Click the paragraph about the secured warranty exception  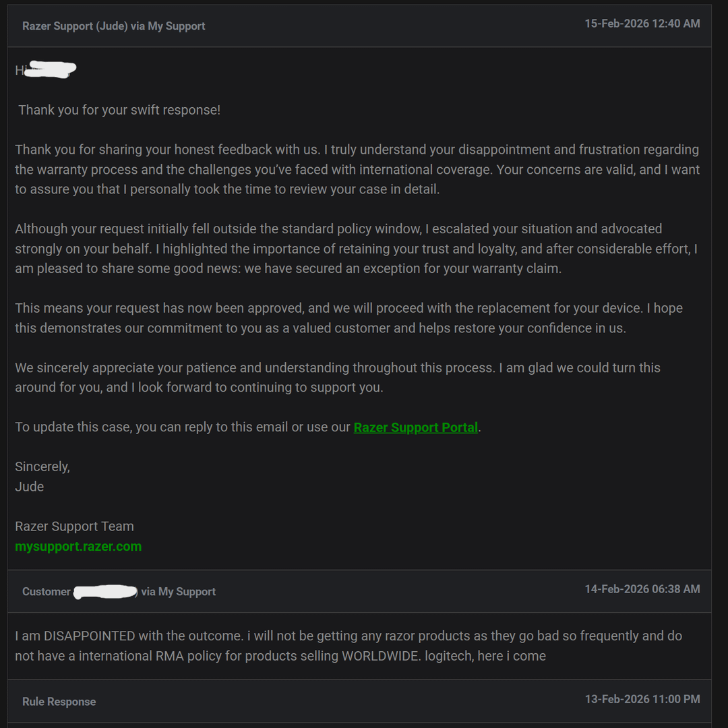point(356,249)
